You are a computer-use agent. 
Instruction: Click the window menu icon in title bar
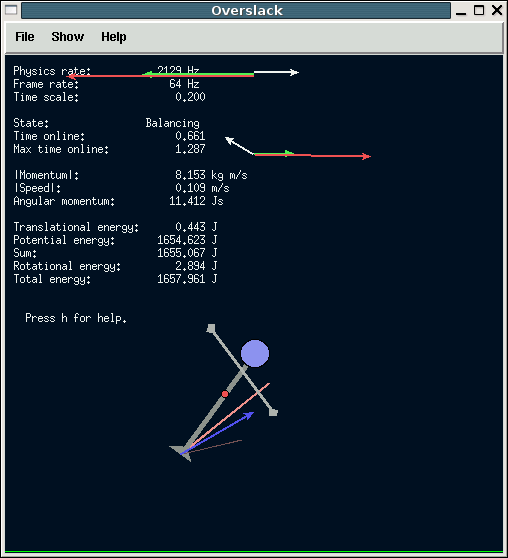click(x=11, y=10)
